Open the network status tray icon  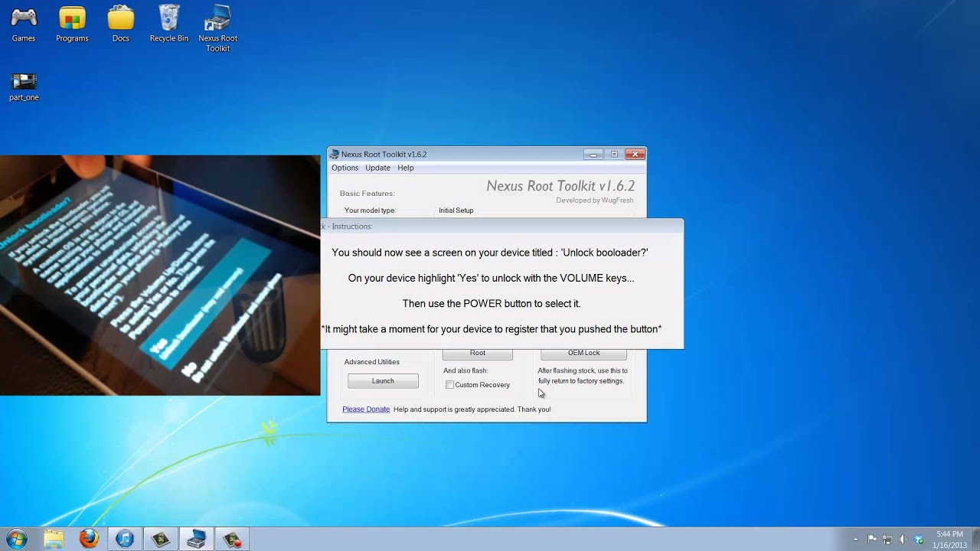[887, 540]
